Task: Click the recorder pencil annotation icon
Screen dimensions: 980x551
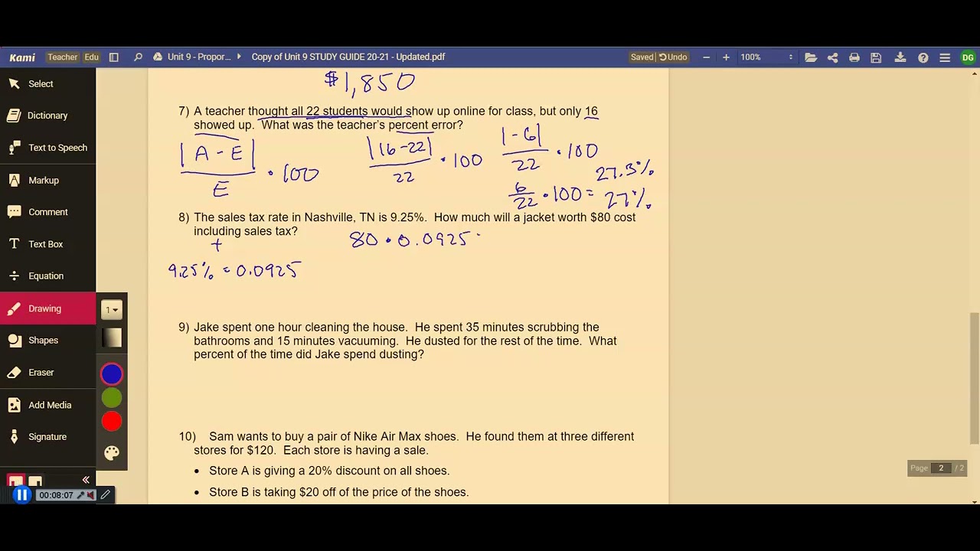Action: click(105, 495)
